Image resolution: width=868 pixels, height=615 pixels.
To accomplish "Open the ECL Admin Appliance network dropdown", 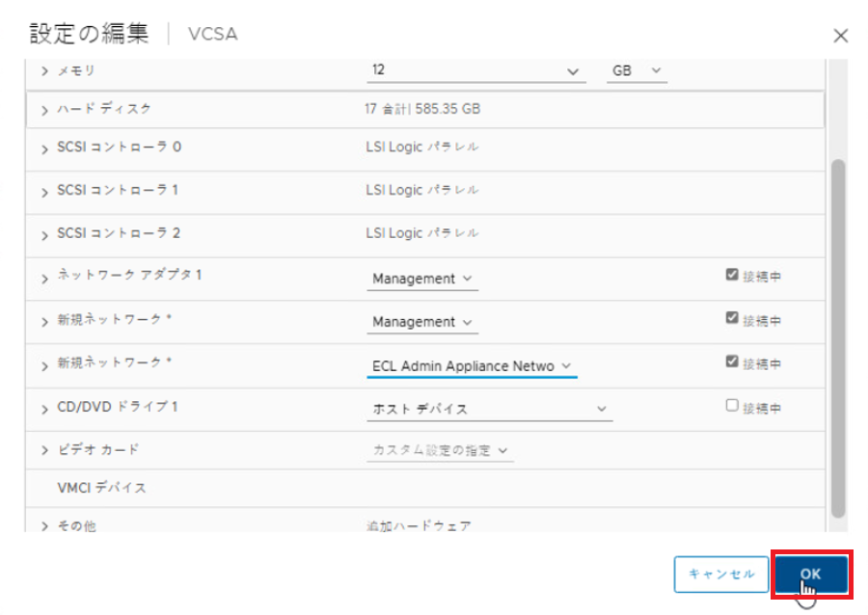I will (472, 366).
